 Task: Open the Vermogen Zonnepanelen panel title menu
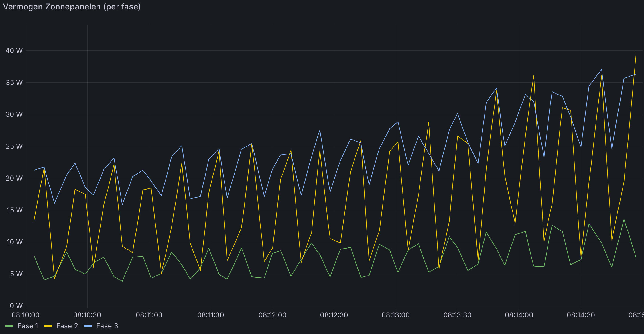[x=72, y=7]
